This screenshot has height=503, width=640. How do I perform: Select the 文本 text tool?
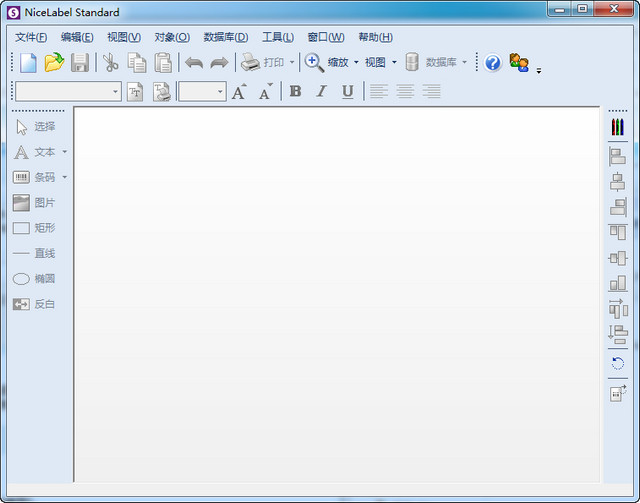(x=35, y=152)
